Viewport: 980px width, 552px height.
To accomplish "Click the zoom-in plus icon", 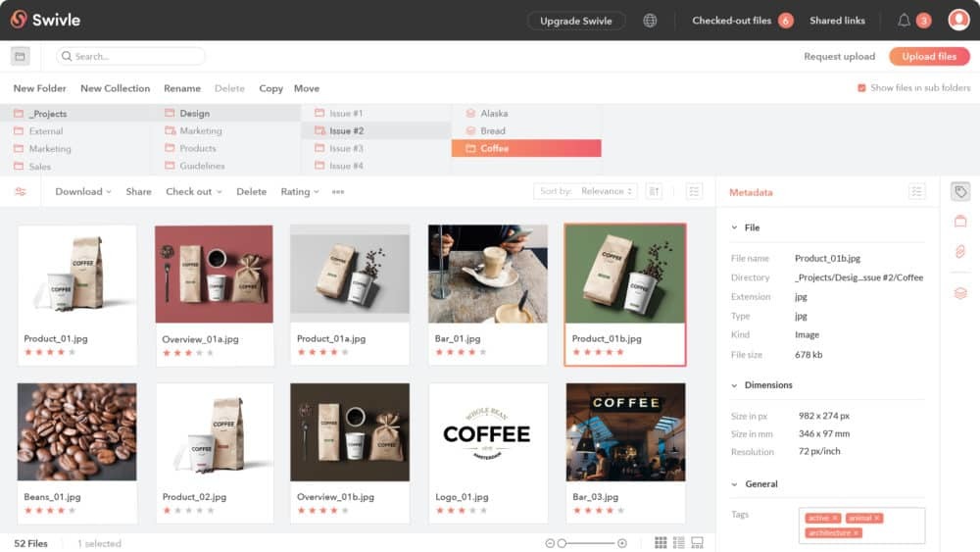I will [622, 543].
